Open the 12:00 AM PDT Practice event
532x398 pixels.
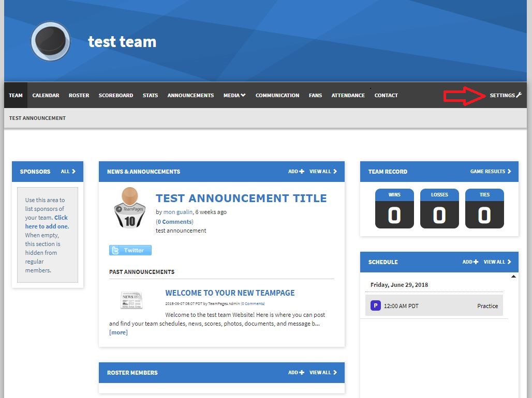click(434, 305)
